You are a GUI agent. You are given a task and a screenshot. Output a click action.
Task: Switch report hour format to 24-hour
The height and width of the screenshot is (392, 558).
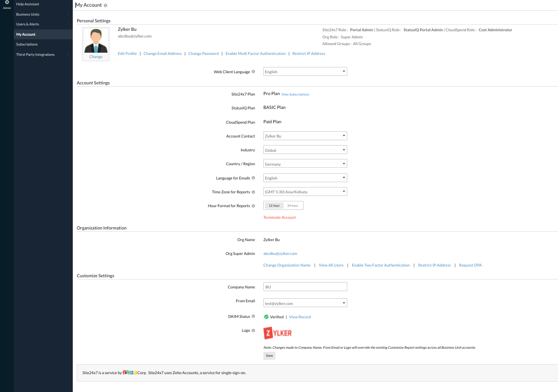click(292, 205)
